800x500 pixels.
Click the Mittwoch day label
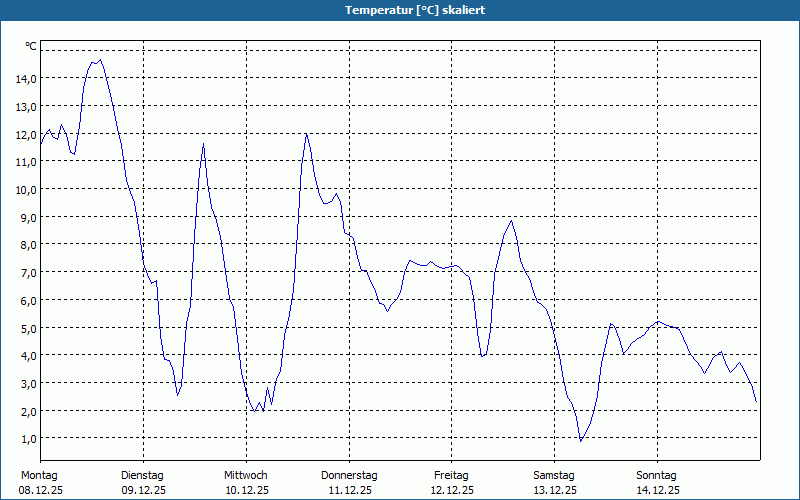(x=246, y=476)
